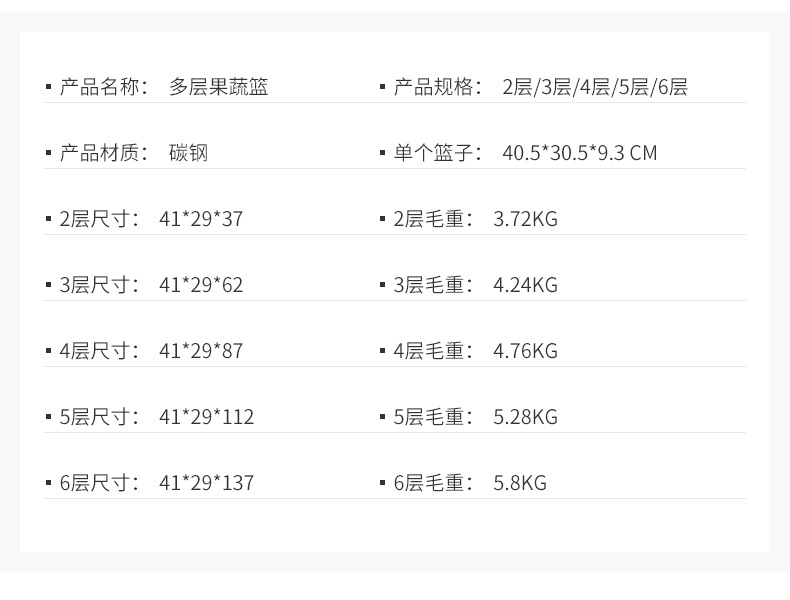
Task: Select the 多层果蔬篮 product name text
Action: click(x=218, y=87)
